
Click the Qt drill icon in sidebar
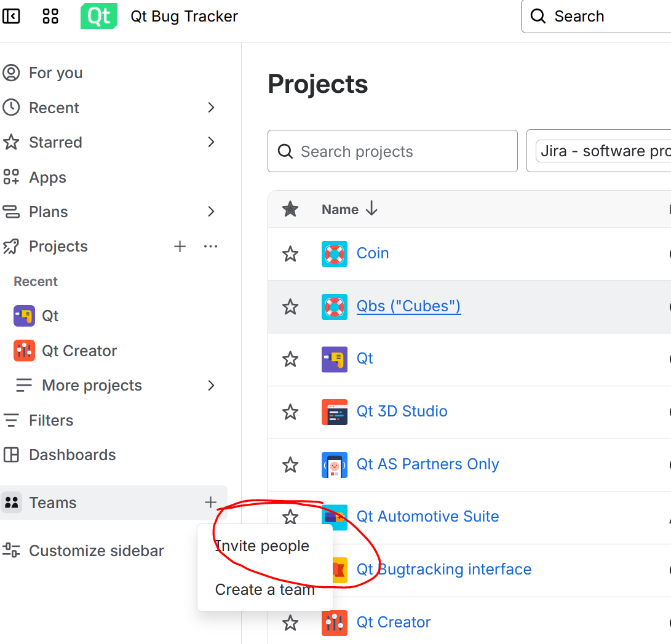point(24,316)
